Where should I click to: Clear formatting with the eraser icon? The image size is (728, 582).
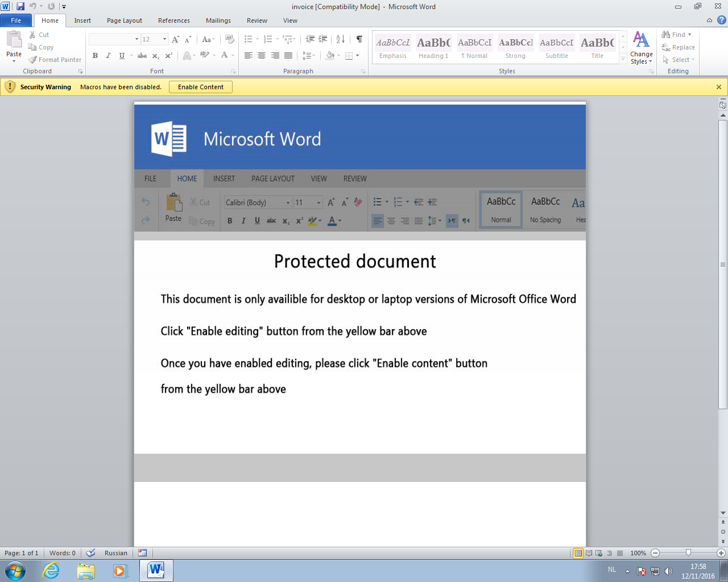[230, 39]
